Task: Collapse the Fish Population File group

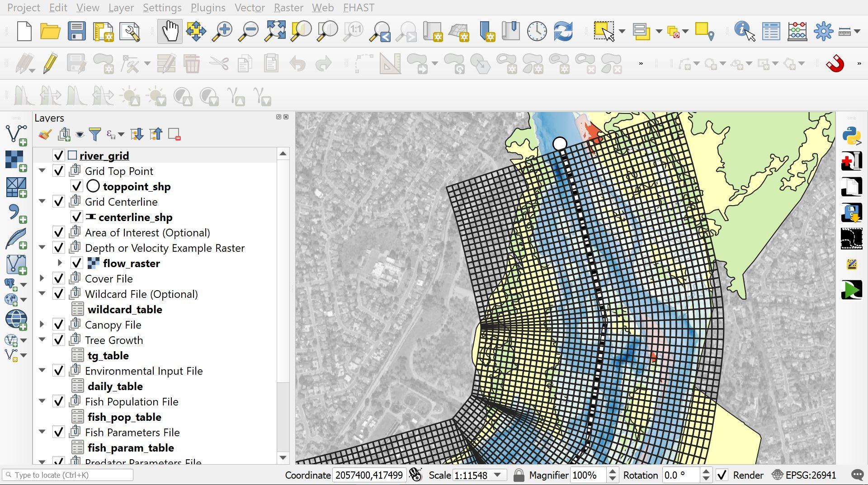Action: (42, 401)
